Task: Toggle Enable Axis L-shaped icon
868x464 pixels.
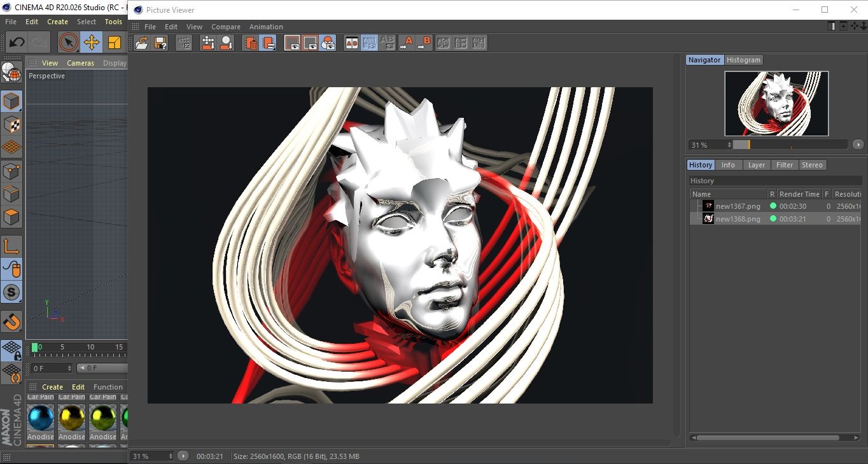Action: (11, 246)
